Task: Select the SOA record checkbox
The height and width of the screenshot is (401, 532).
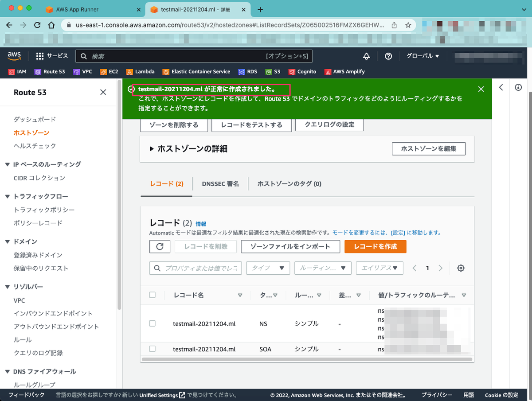Action: [153, 349]
